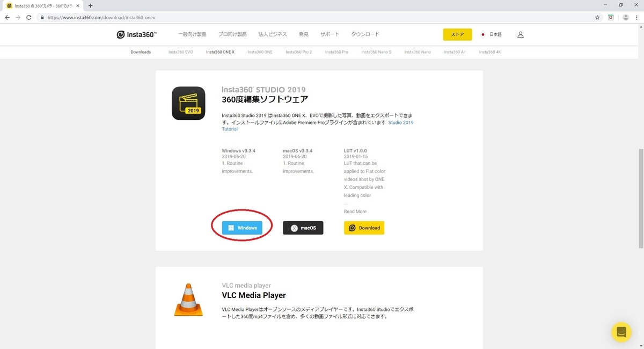Open the ストア store button
Image resolution: width=644 pixels, height=349 pixels.
point(457,34)
